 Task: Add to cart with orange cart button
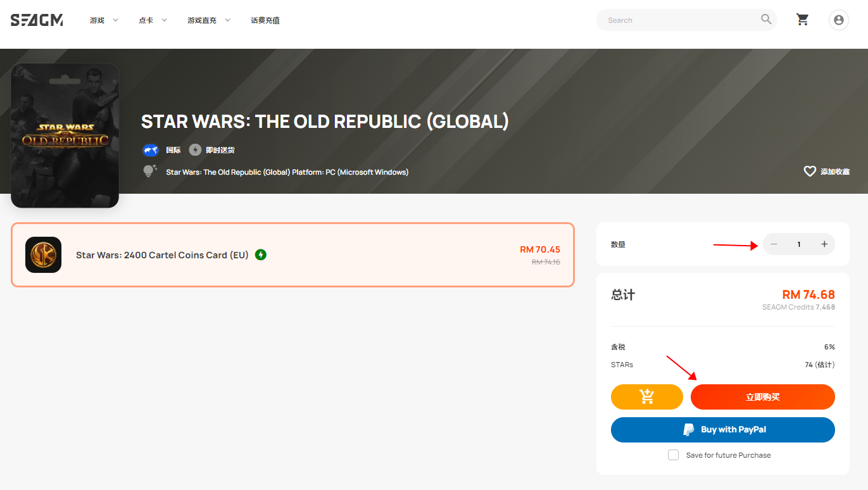646,397
